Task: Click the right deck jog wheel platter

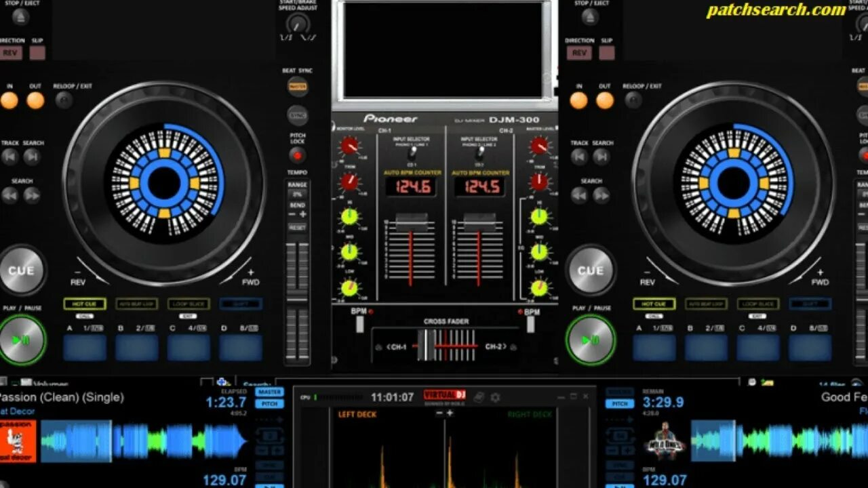Action: [x=734, y=183]
